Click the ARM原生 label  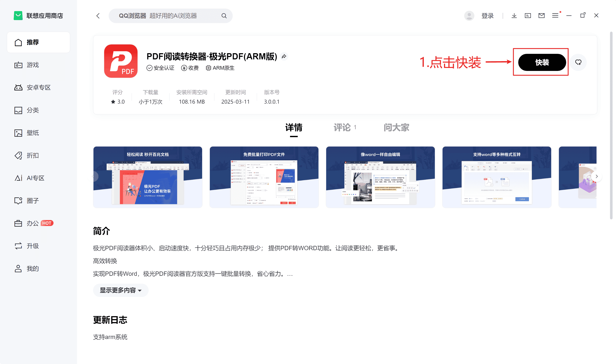tap(220, 68)
